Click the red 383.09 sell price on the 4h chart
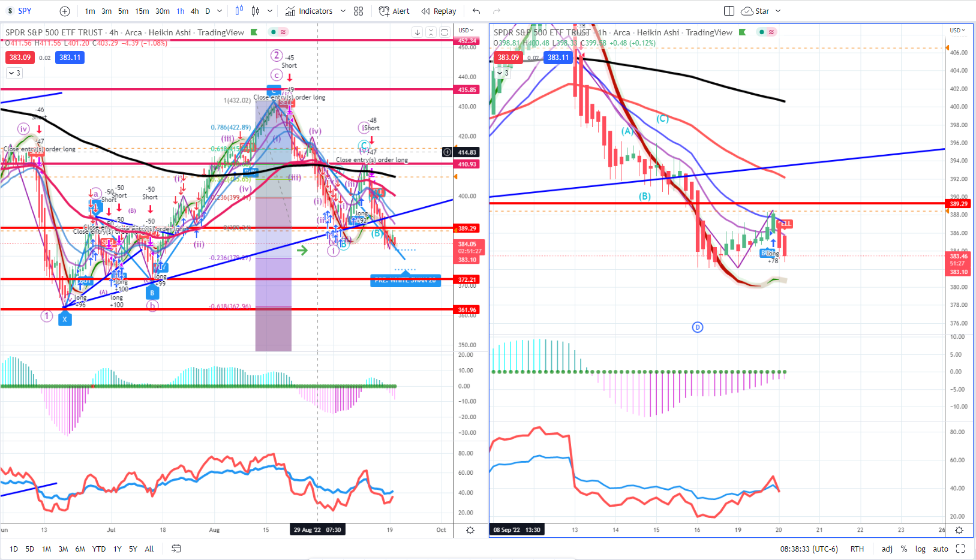The height and width of the screenshot is (560, 976). click(x=20, y=58)
